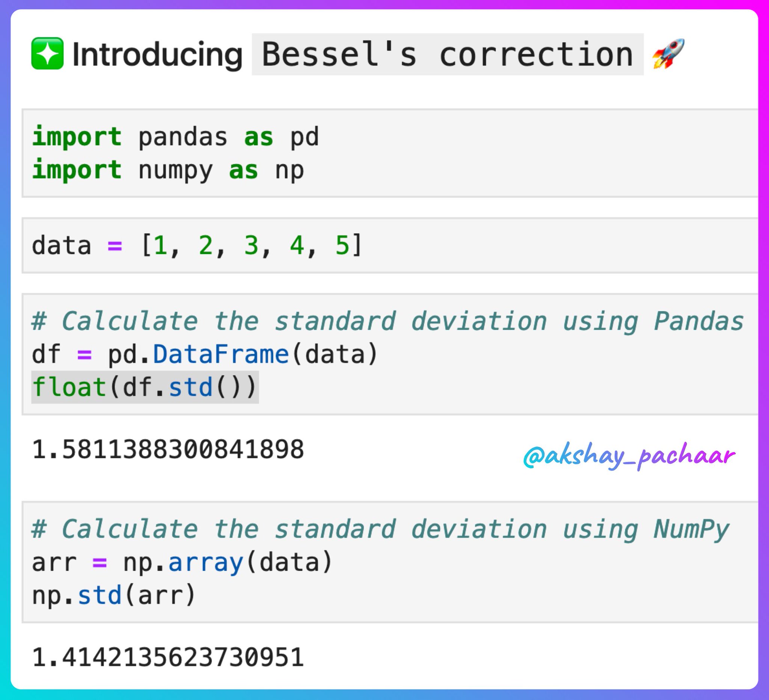
Task: Click the NumPy standard deviation comment
Action: (x=380, y=529)
